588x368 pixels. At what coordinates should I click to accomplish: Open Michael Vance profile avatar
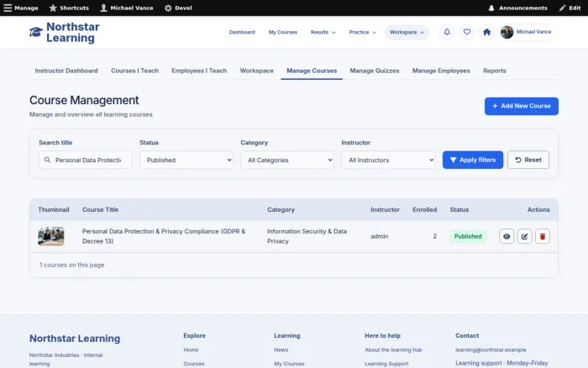coord(507,32)
